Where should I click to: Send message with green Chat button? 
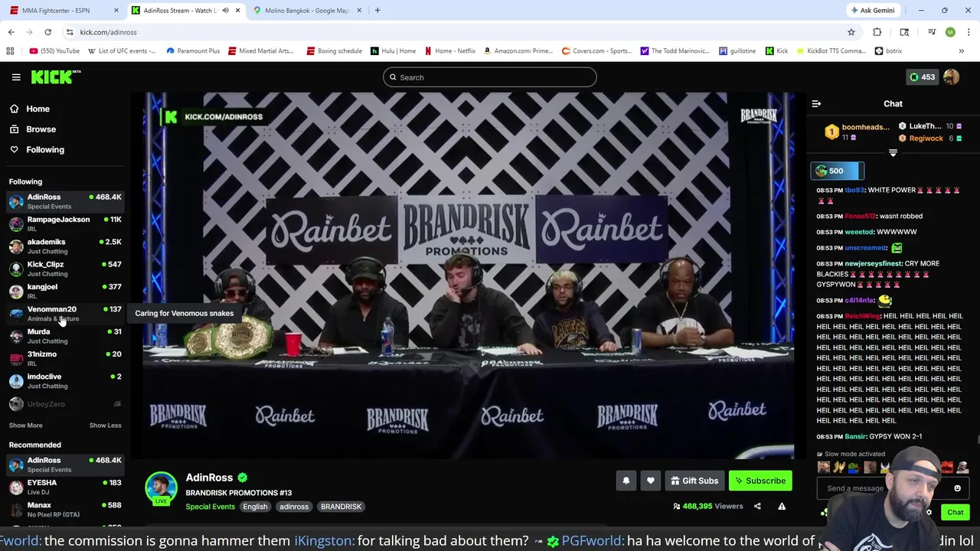point(955,513)
